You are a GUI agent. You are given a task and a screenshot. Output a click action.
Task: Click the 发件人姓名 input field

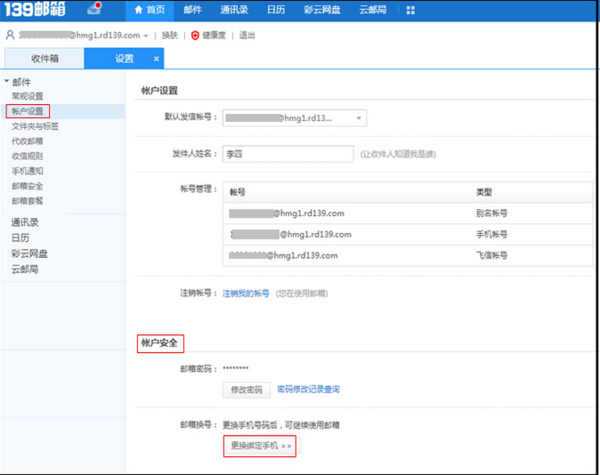coord(288,154)
